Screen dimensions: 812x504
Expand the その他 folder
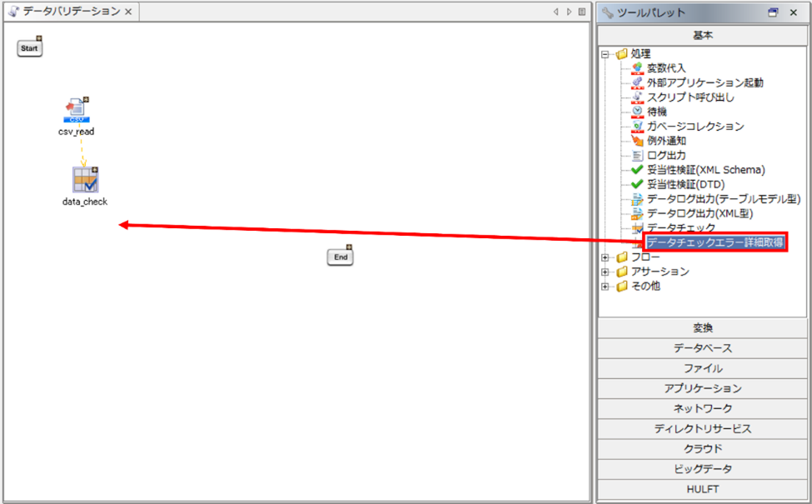tap(605, 286)
